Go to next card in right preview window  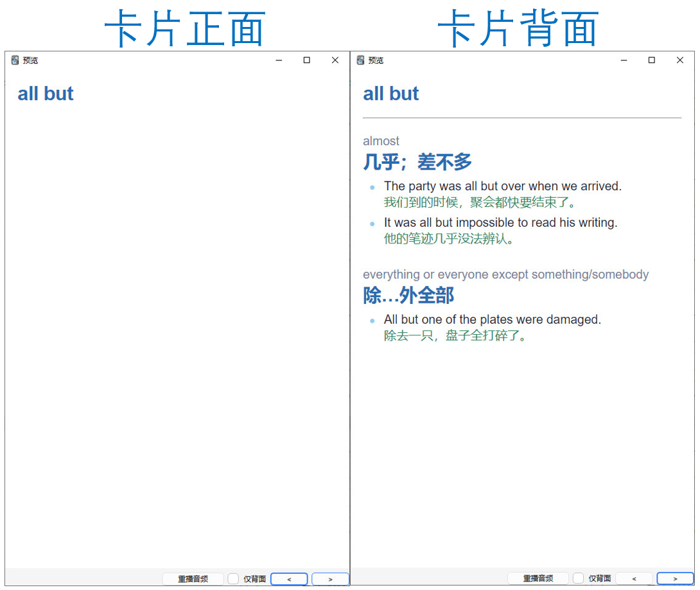pos(675,579)
